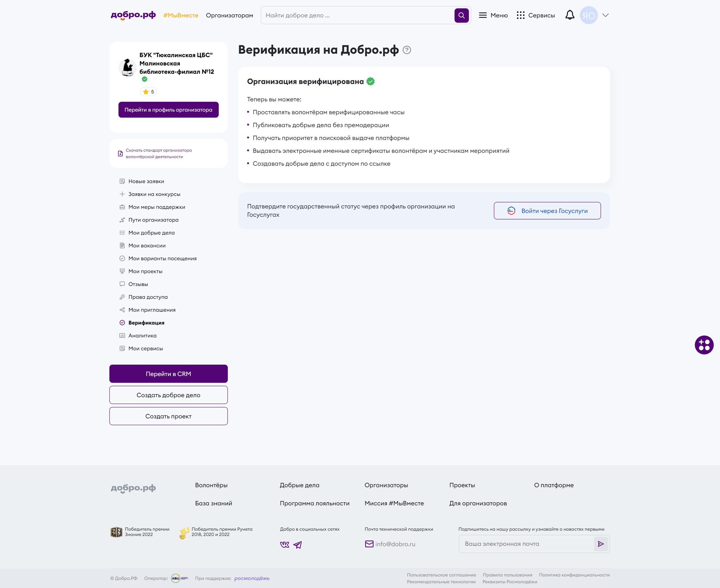The image size is (720, 588).
Task: Click Создать доброе дело button
Action: point(168,395)
